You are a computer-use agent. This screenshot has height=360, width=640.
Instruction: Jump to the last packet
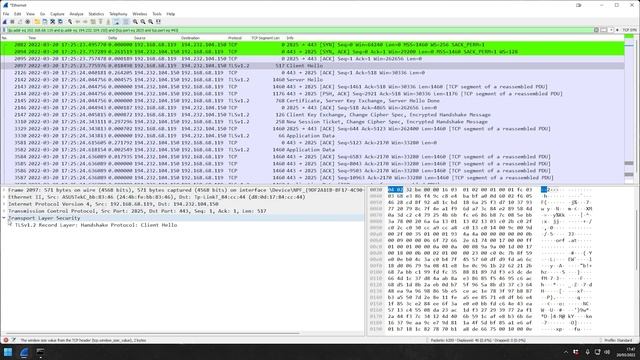point(108,22)
